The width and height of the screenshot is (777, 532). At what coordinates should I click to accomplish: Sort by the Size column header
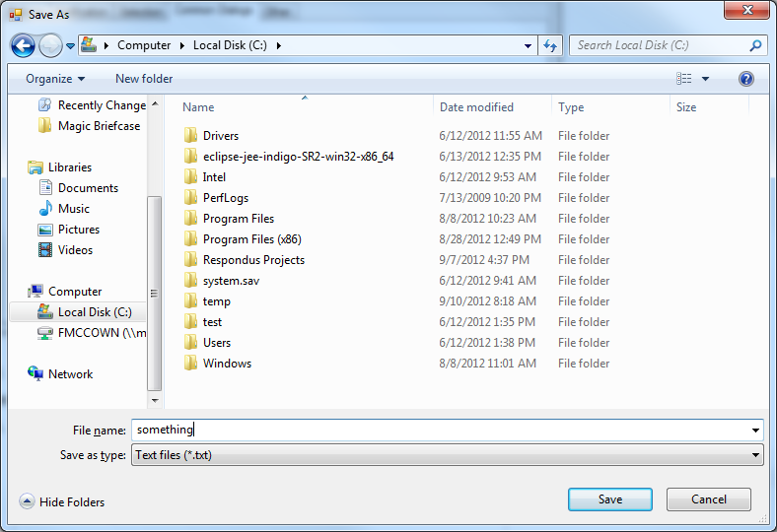point(686,107)
